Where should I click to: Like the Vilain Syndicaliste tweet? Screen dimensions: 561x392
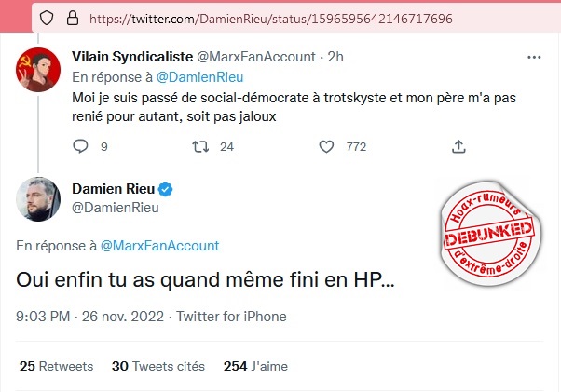[x=326, y=145]
